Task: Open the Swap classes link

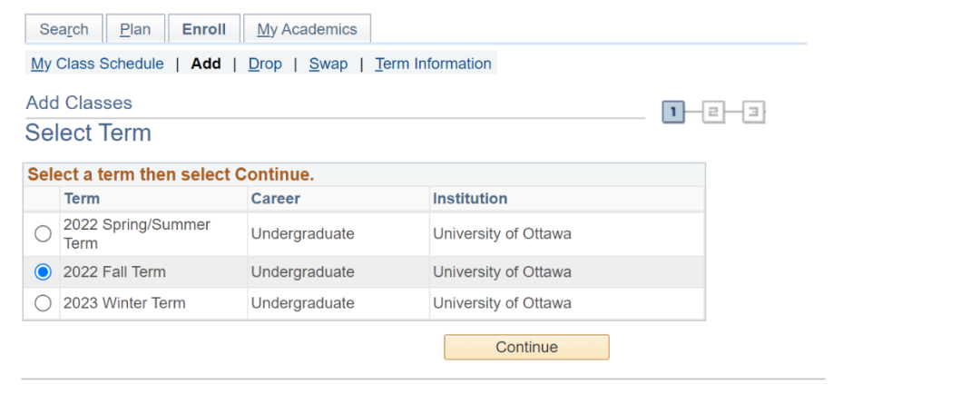Action: click(328, 64)
